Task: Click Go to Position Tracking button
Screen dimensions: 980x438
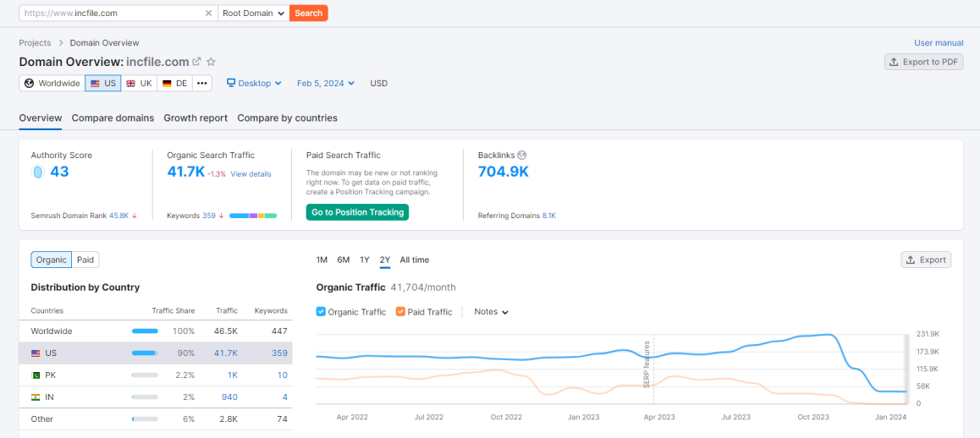Action: click(357, 212)
